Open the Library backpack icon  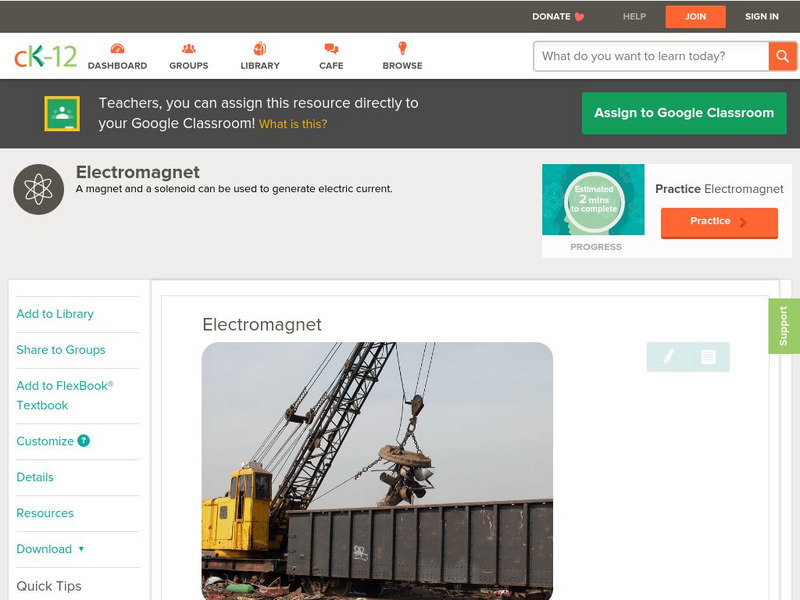click(260, 48)
